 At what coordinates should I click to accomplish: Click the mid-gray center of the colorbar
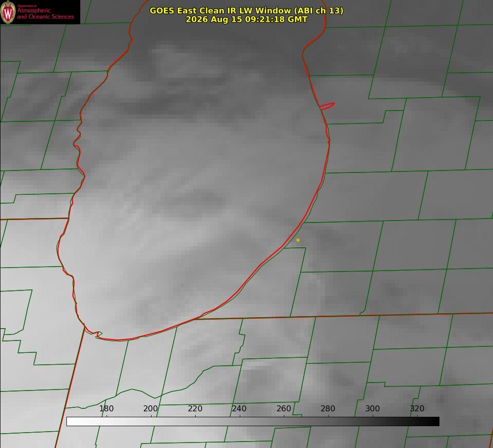click(x=253, y=422)
